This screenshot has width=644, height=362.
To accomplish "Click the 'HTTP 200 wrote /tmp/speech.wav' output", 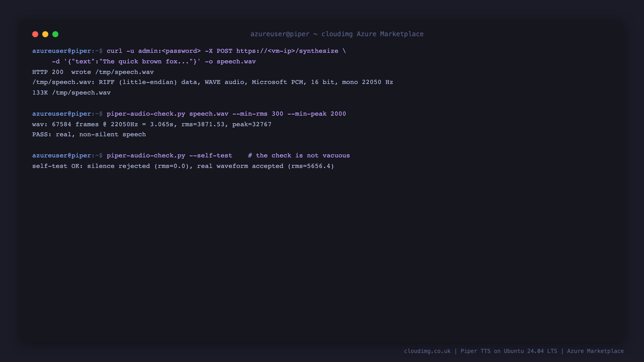I will [x=93, y=72].
